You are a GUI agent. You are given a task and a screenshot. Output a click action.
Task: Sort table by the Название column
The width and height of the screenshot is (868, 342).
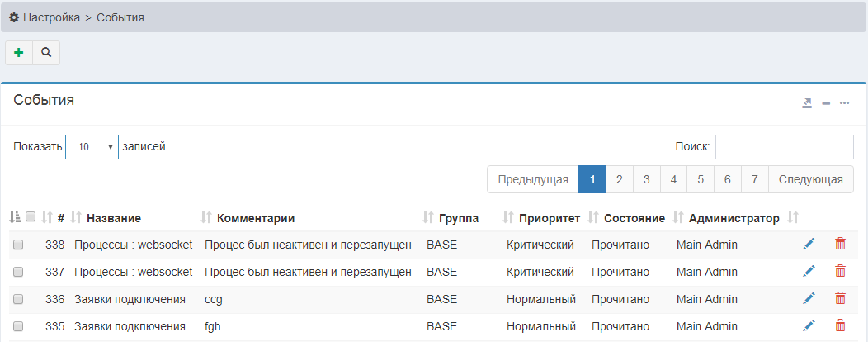click(113, 218)
